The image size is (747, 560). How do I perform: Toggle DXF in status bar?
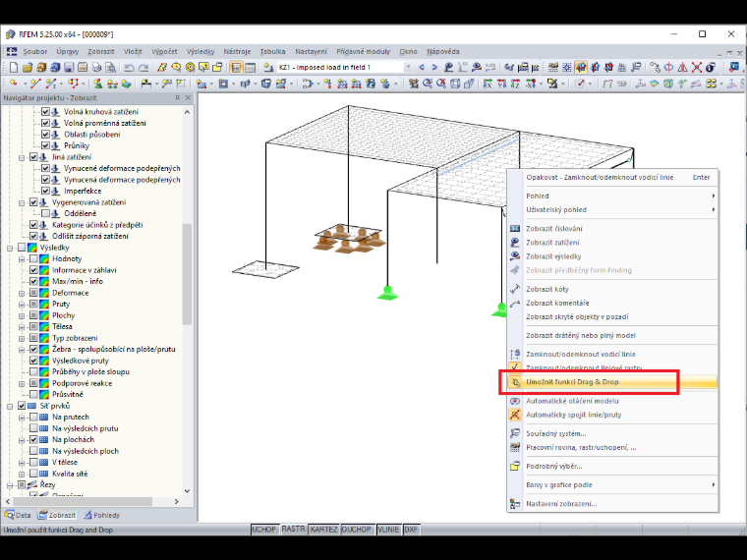click(411, 530)
